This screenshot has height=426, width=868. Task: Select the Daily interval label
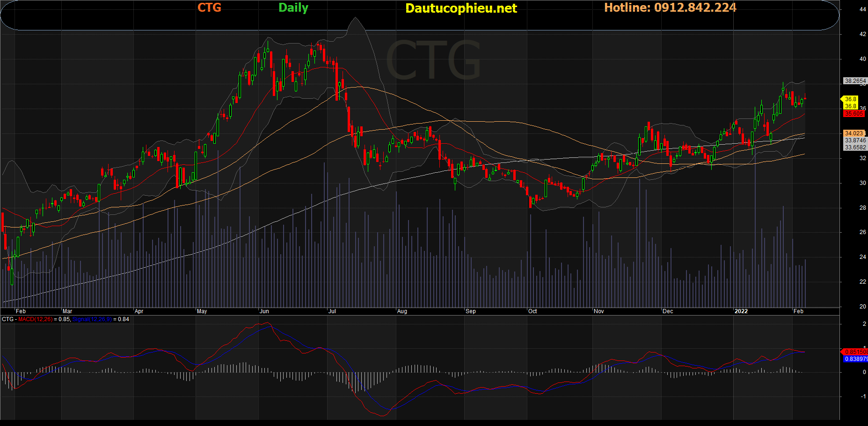pyautogui.click(x=293, y=8)
